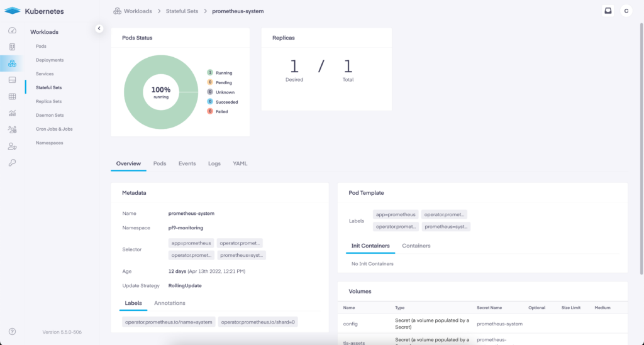
Task: Open the dashboard gauge icon in sidebar
Action: (x=13, y=30)
